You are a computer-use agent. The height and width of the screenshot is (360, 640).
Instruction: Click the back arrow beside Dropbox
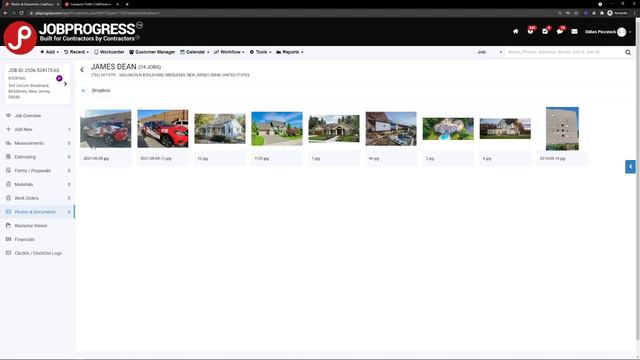[x=84, y=91]
